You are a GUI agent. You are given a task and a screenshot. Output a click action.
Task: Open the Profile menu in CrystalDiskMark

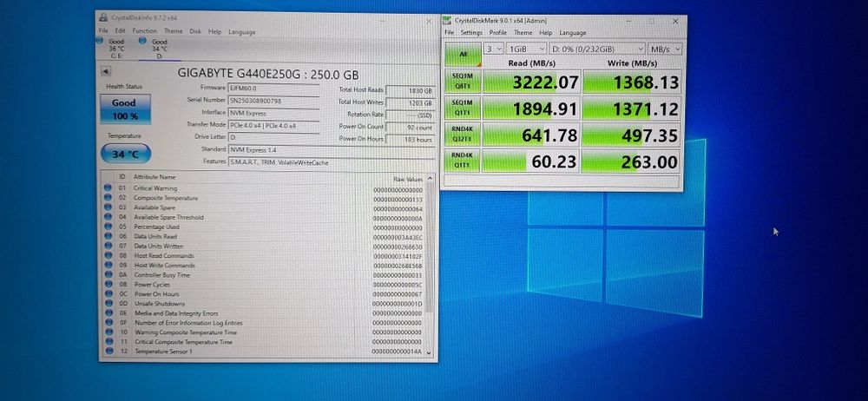[498, 33]
